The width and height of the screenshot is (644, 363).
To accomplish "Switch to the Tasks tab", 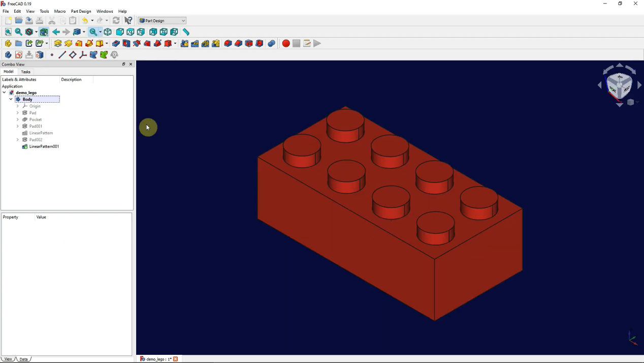I will point(25,72).
